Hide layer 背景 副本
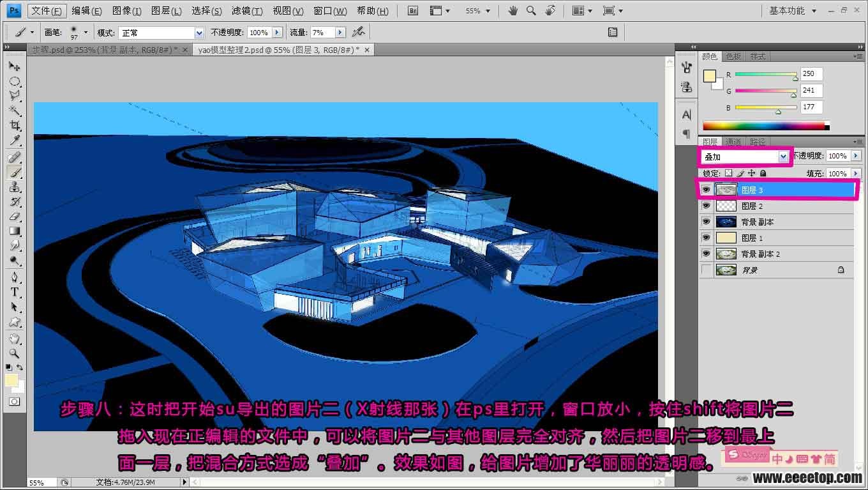 click(x=706, y=222)
